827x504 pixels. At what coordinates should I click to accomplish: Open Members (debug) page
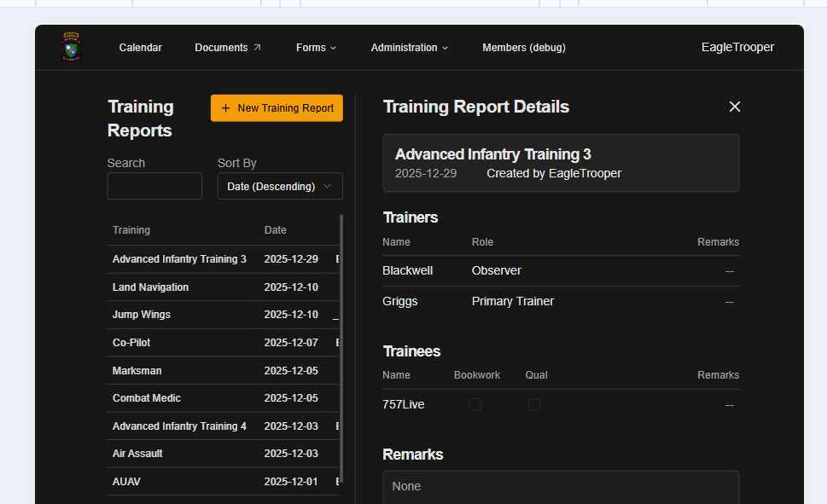[x=523, y=48]
